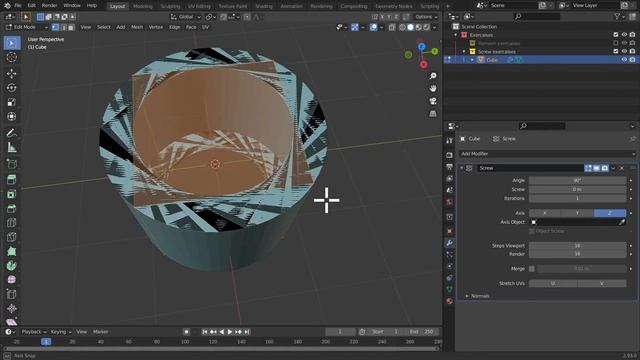Select the Annotate tool
640x360 pixels.
click(12, 133)
